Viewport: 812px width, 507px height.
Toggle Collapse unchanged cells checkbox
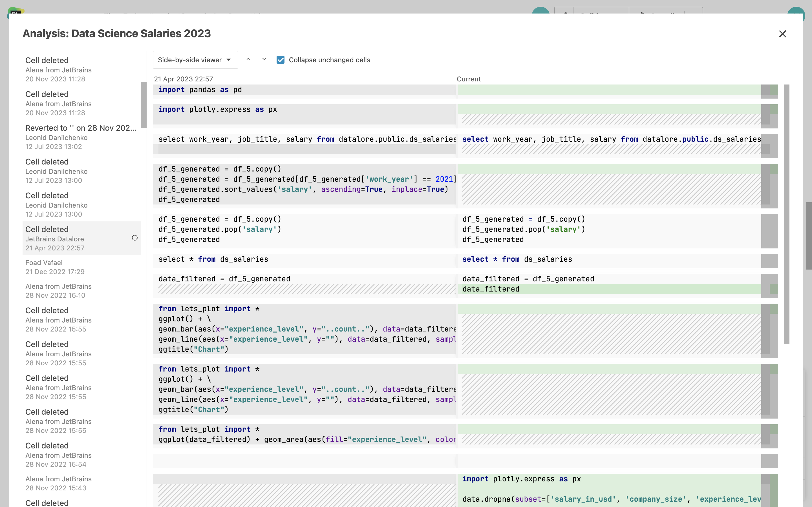click(x=281, y=60)
